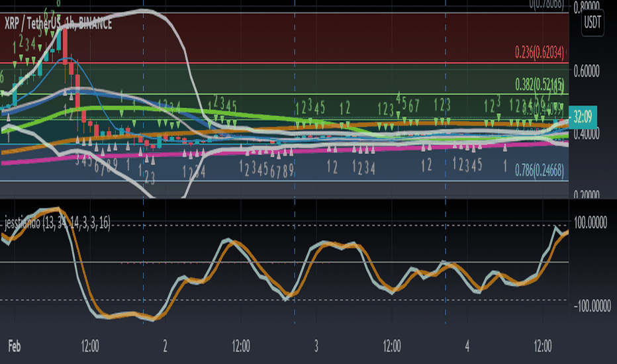Click the day 3 marker on time axis
The image size is (617, 364).
coord(316,346)
